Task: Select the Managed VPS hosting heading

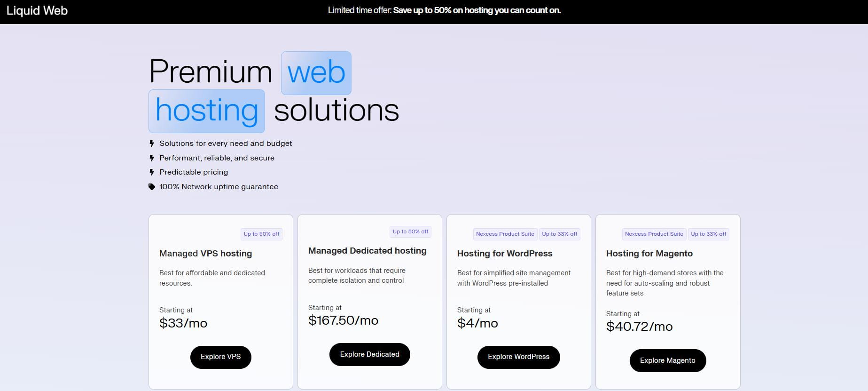Action: point(205,254)
